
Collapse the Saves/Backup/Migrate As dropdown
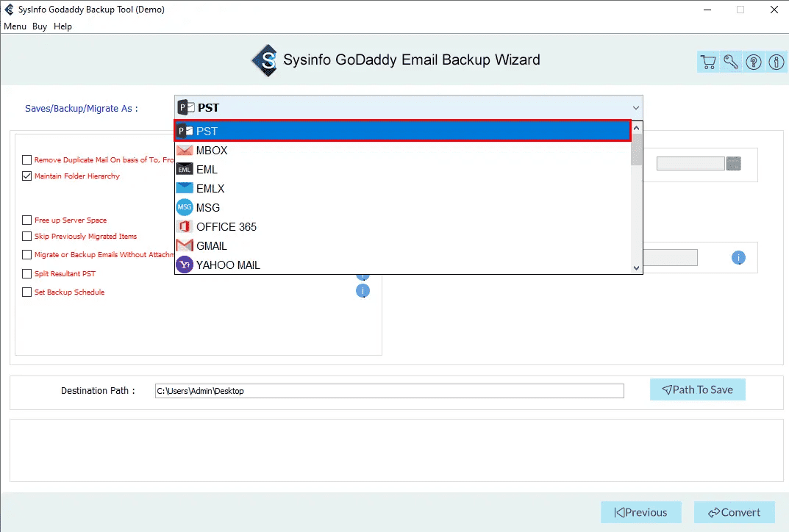[635, 107]
